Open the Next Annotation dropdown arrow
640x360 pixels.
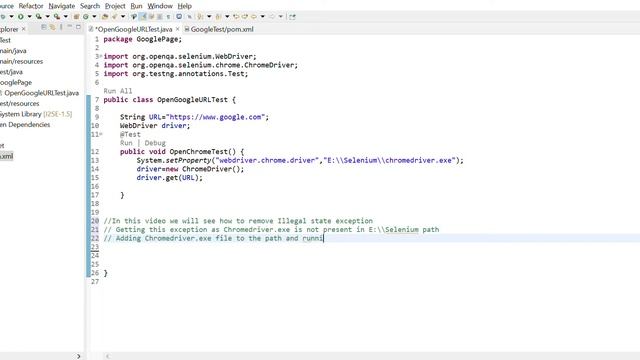(x=209, y=17)
